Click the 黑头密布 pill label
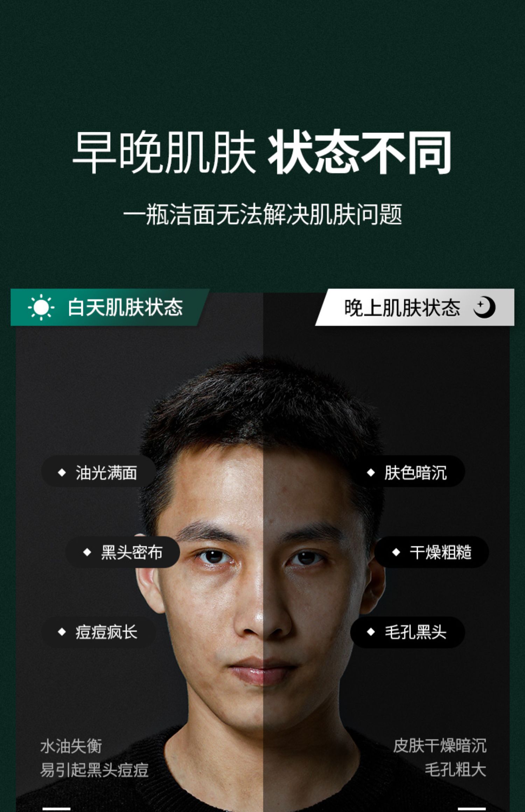525x812 pixels. (132, 553)
